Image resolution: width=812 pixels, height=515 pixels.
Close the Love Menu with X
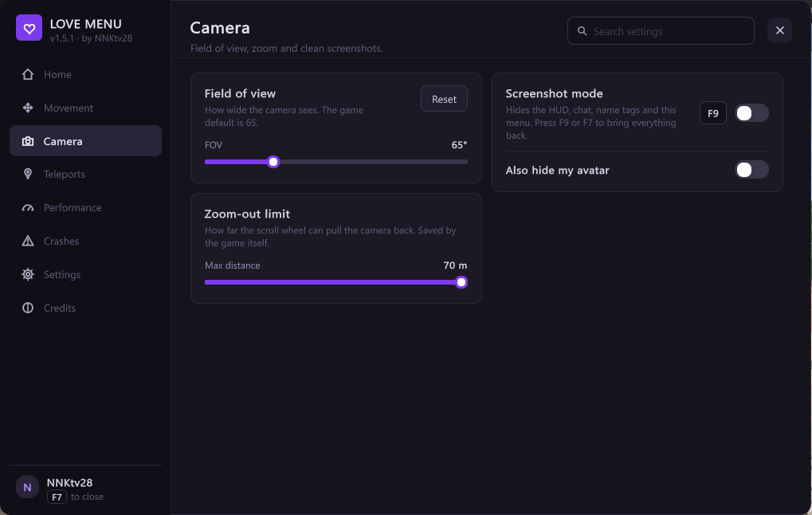pyautogui.click(x=779, y=30)
